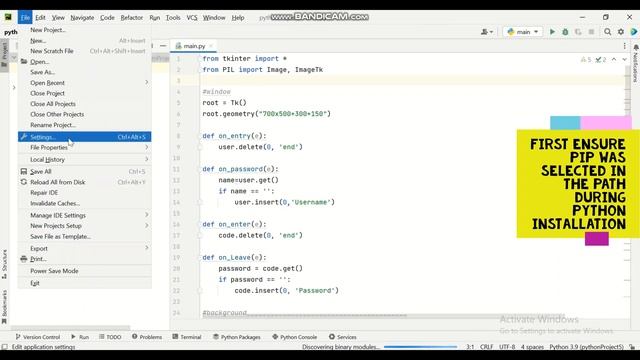Choose New Project... menu entry
The image size is (640, 360).
(84, 30)
